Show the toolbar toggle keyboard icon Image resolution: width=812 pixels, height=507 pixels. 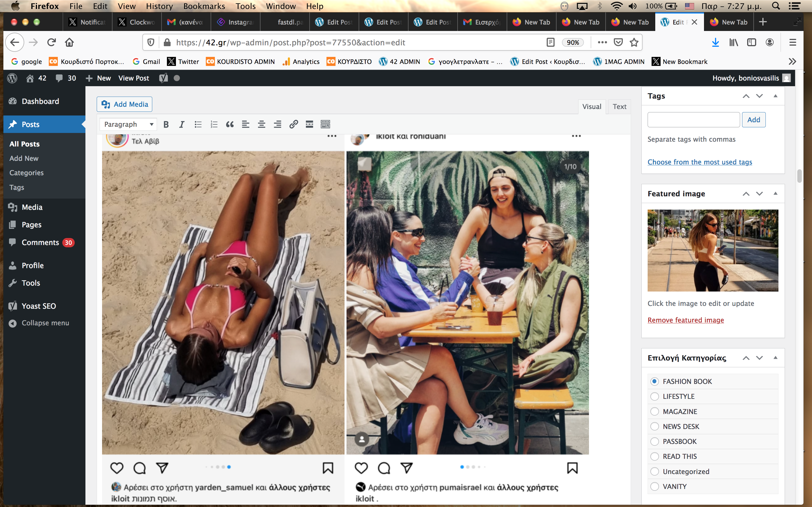click(x=325, y=124)
